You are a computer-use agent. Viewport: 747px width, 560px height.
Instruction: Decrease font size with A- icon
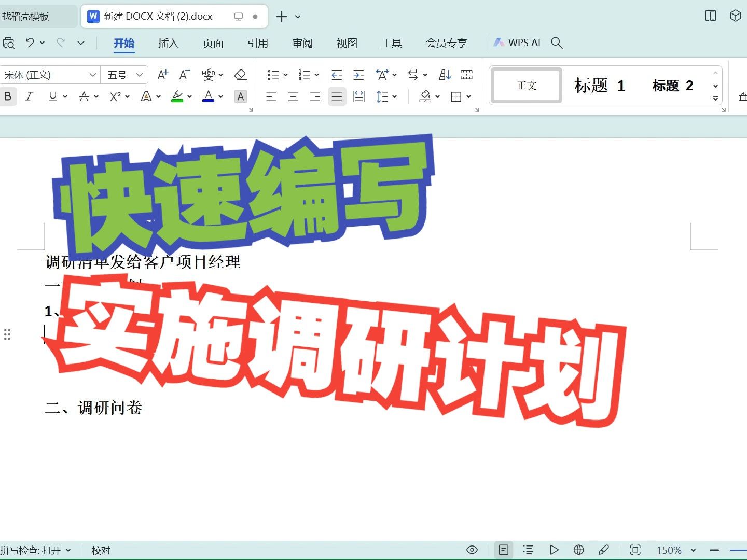coord(184,75)
